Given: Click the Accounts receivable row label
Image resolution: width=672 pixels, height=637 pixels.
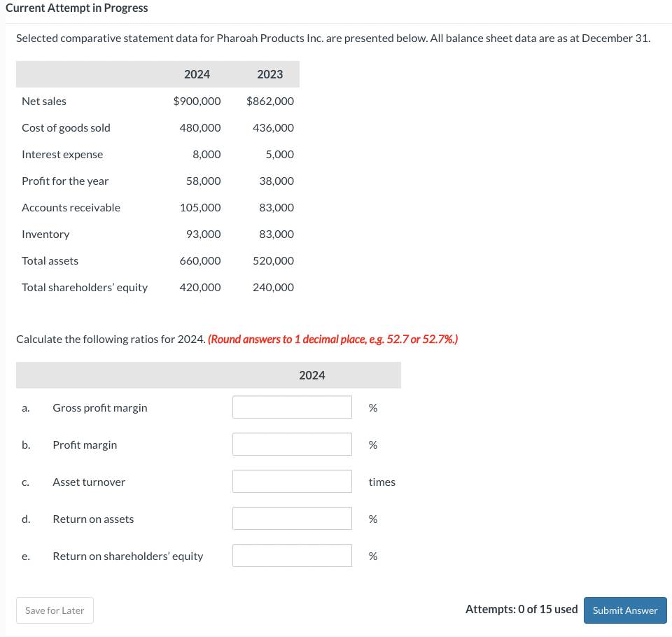Looking at the screenshot, I should (71, 207).
